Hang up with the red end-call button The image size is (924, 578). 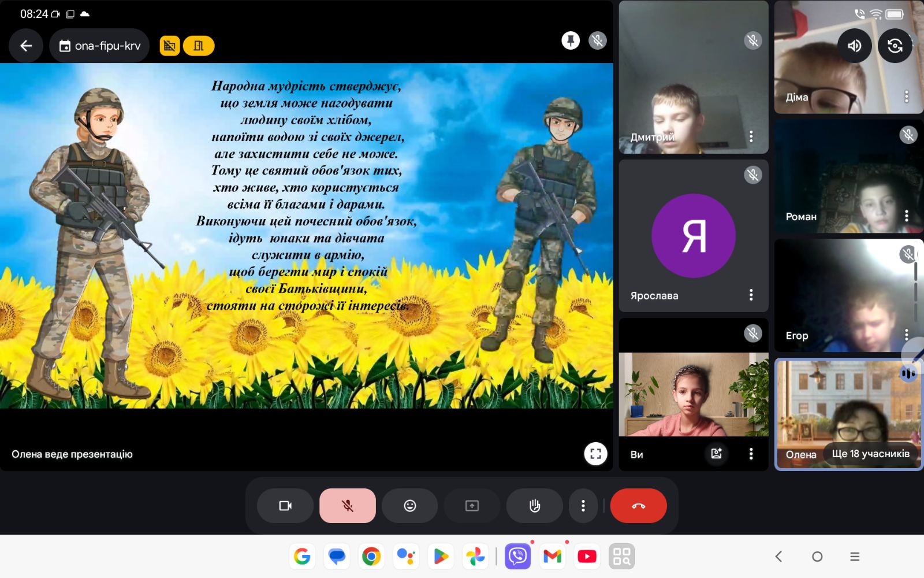tap(639, 506)
